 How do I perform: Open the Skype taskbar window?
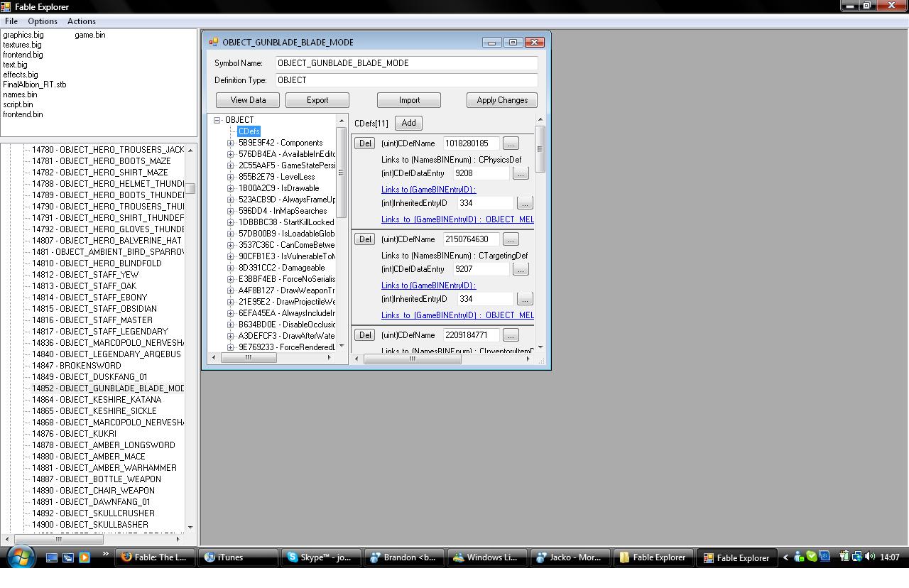(320, 557)
